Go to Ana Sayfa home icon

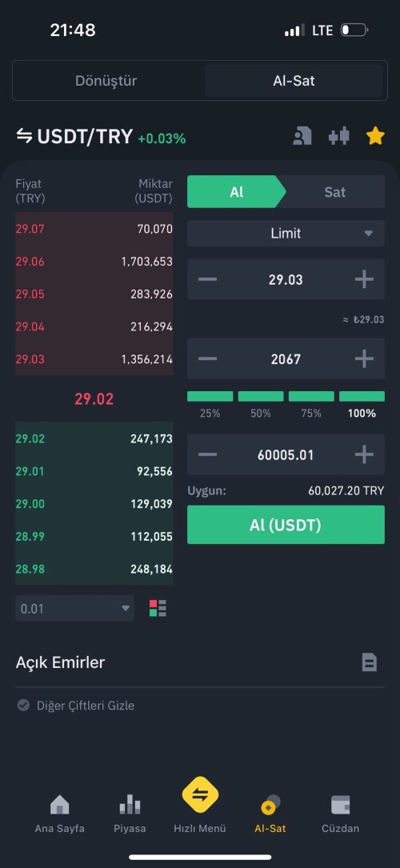point(60,804)
